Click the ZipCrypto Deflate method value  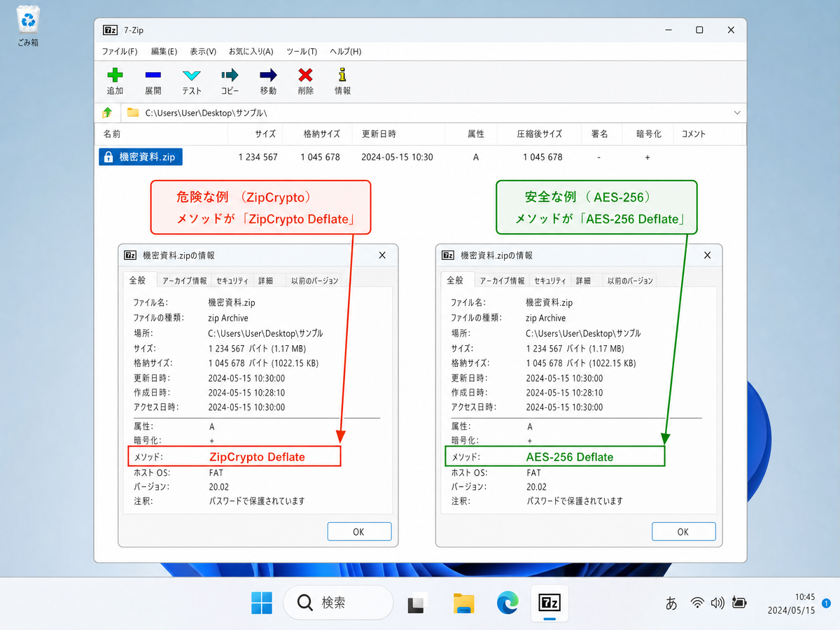point(258,457)
